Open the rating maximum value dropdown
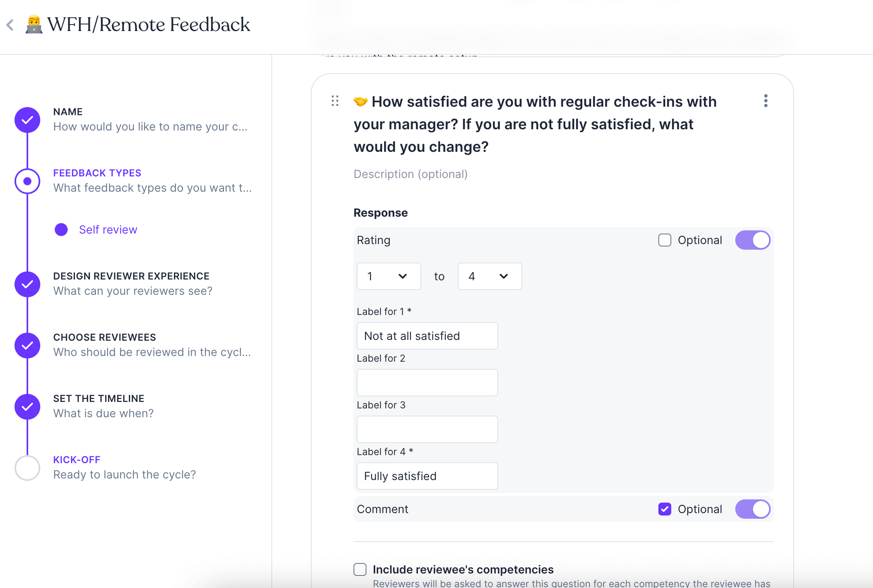Viewport: 873px width, 588px height. pyautogui.click(x=490, y=276)
